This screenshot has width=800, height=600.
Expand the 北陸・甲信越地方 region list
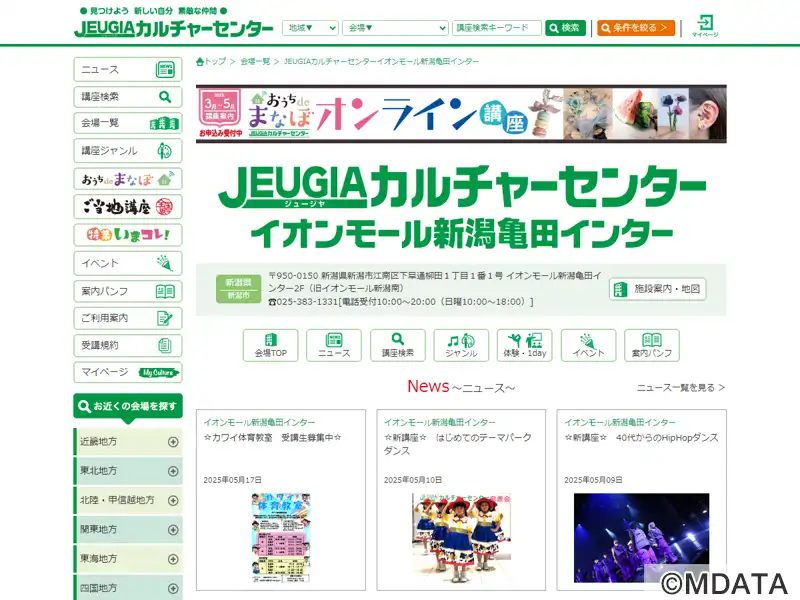[128, 501]
